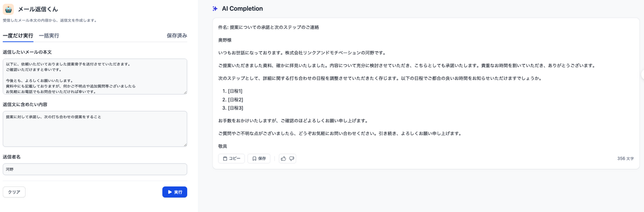
Task: Switch to the 一括実行 tab
Action: tap(49, 35)
